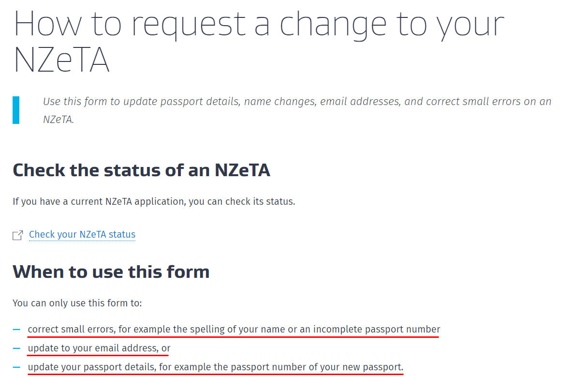Screen dimensions: 588x378
Task: Click the dash bullet before 'update your passport details'
Action: [17, 367]
